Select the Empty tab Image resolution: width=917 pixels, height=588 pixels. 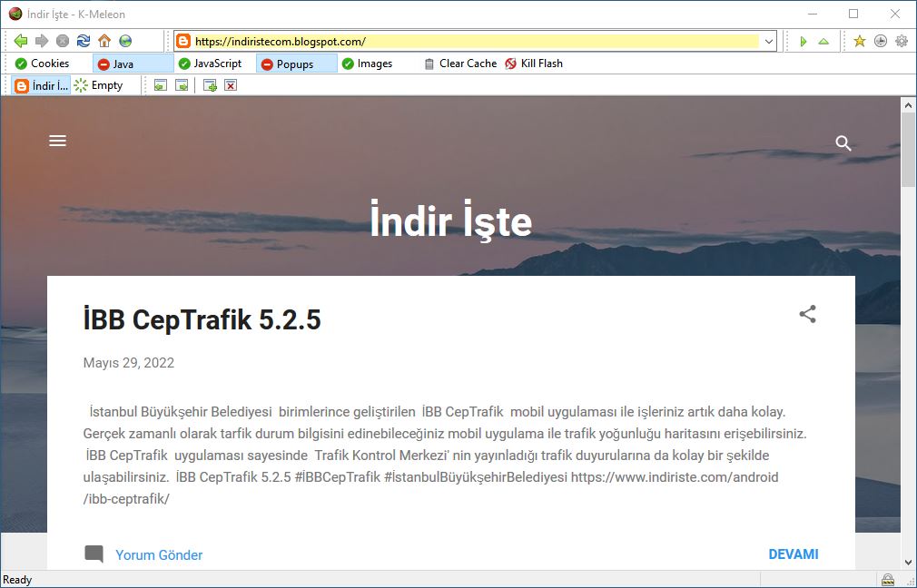98,86
